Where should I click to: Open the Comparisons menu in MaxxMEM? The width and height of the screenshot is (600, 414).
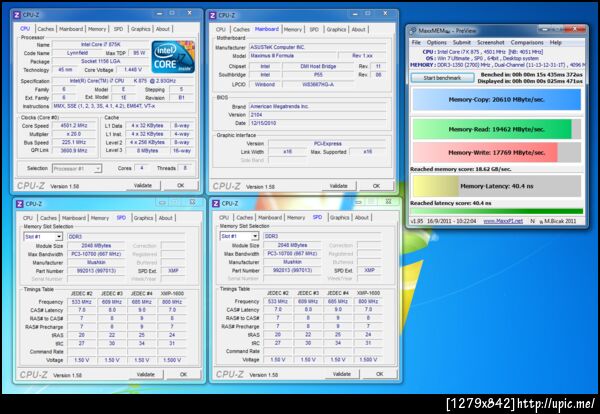pyautogui.click(x=527, y=42)
